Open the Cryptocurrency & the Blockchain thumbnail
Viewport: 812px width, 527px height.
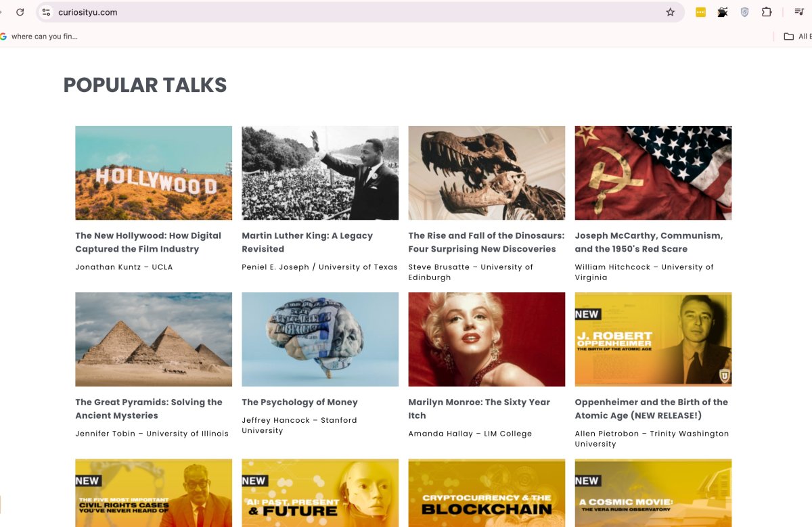point(487,494)
